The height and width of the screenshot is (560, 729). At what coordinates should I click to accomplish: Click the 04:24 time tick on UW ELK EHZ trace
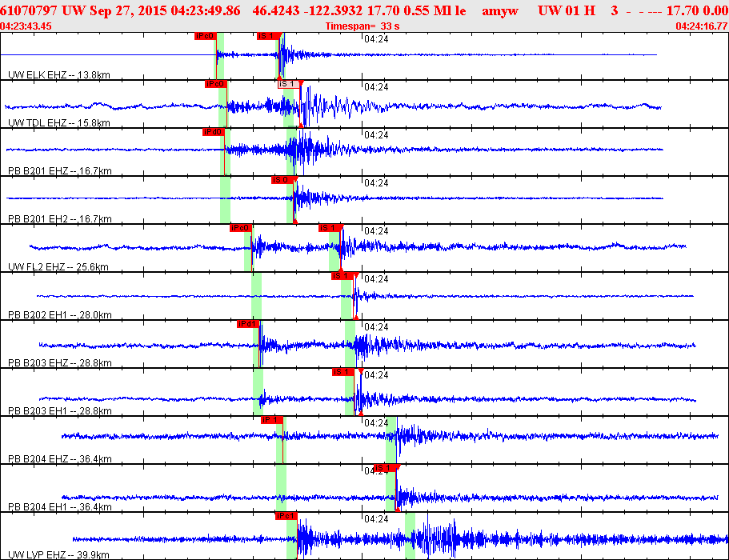point(376,39)
